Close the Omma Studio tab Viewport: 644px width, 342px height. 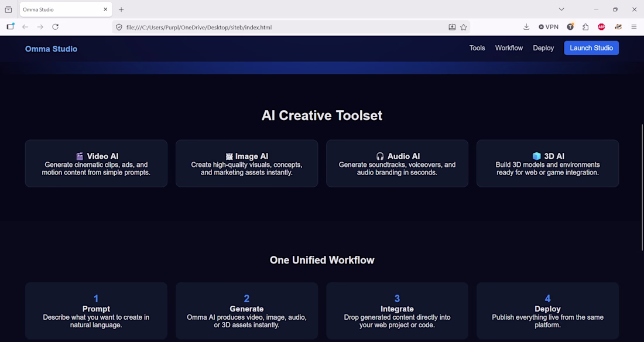click(x=105, y=9)
